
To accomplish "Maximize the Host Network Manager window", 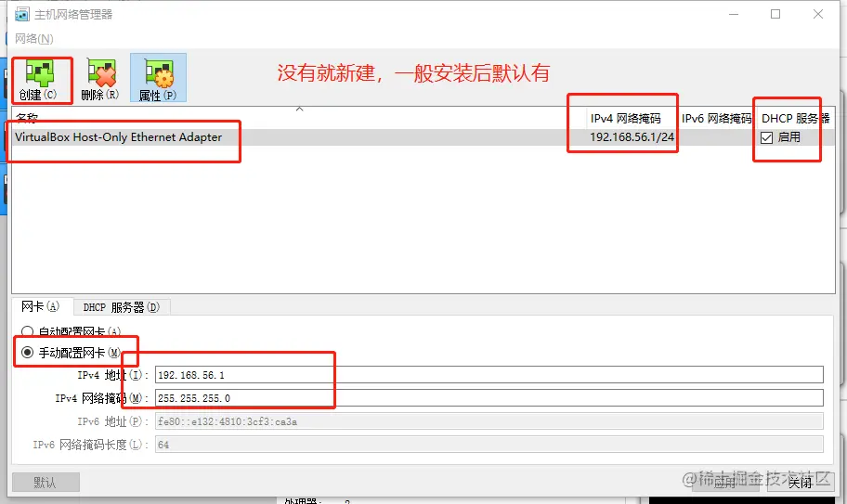I will pyautogui.click(x=775, y=14).
